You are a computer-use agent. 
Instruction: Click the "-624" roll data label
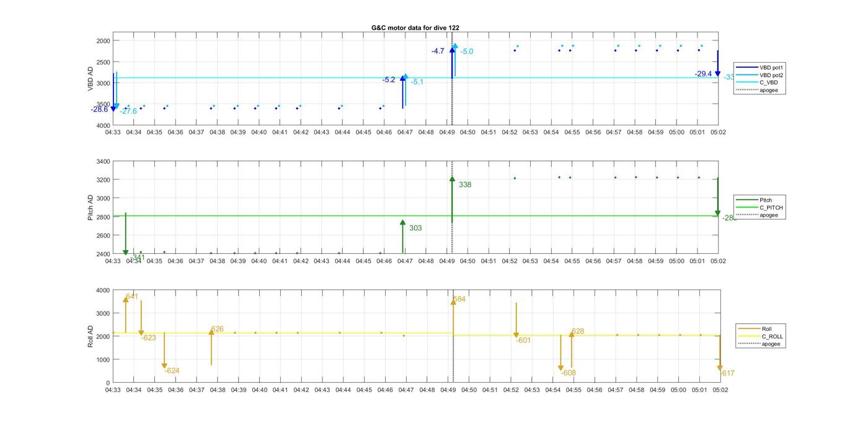pyautogui.click(x=172, y=371)
